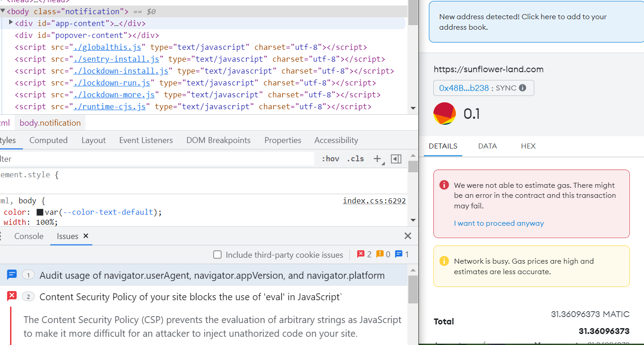Switch to the DATA tab

(487, 146)
